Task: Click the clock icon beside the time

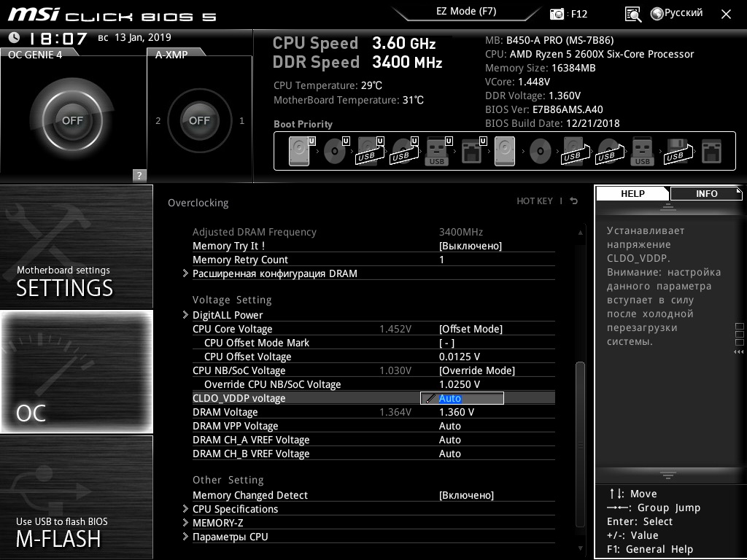Action: [15, 37]
